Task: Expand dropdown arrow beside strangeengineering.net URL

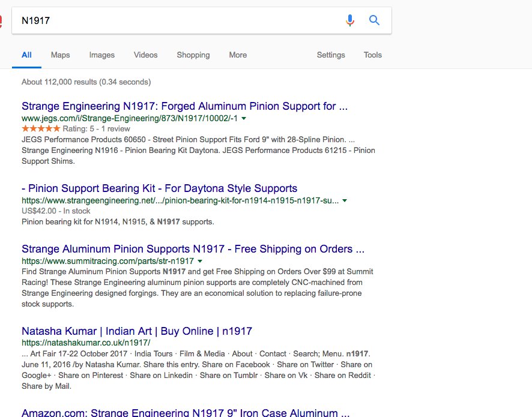Action: pyautogui.click(x=345, y=201)
